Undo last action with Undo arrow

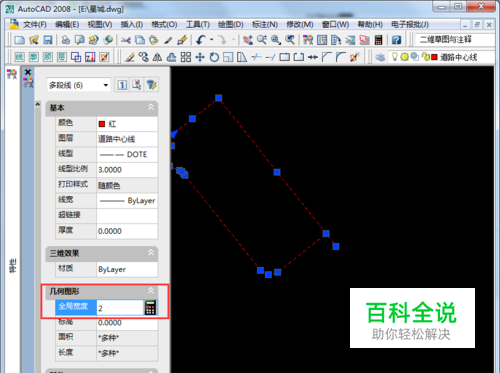coord(200,40)
